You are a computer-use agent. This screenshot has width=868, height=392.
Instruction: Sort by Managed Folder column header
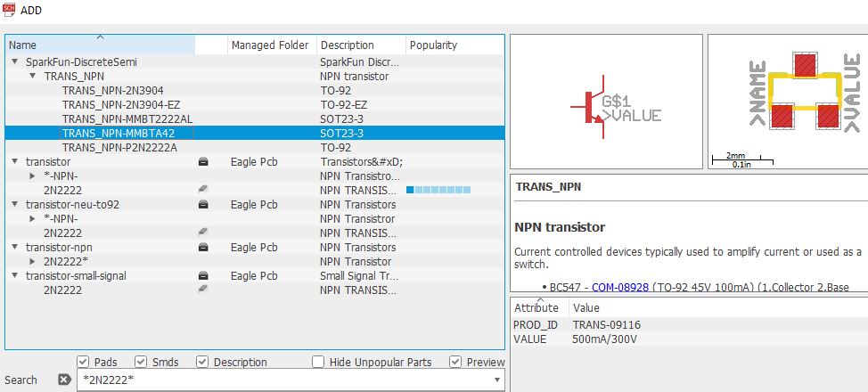(272, 45)
